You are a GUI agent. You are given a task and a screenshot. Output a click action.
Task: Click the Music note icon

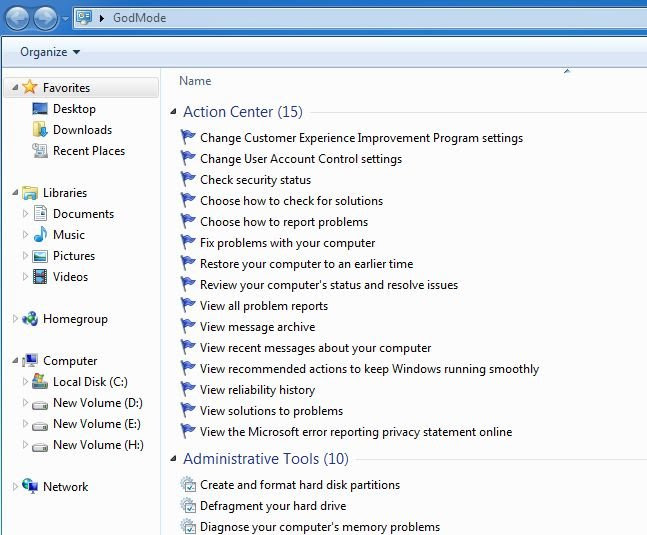click(x=40, y=234)
